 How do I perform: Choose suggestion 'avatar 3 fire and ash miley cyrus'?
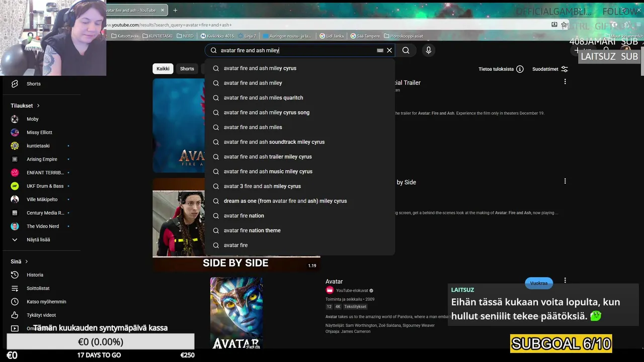pyautogui.click(x=300, y=186)
